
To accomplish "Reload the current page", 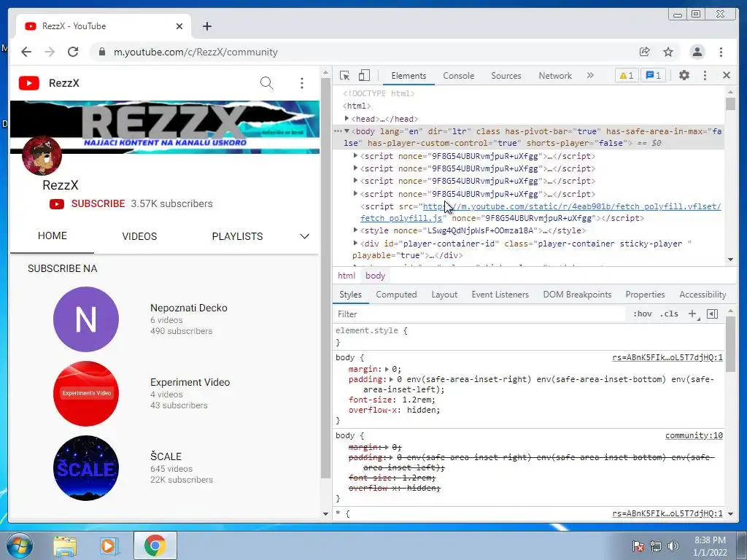I will click(73, 52).
